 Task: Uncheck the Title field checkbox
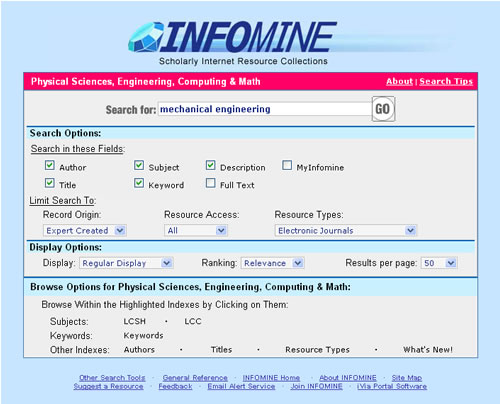click(x=50, y=183)
